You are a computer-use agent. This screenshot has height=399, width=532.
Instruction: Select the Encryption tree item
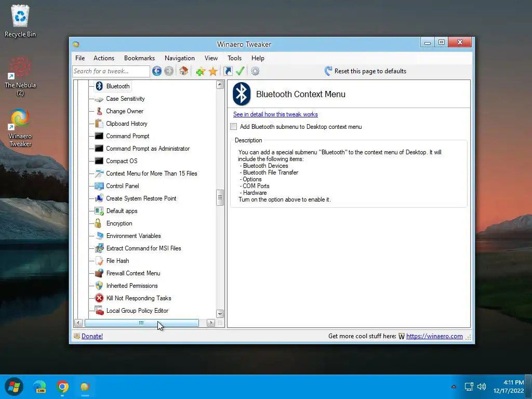click(119, 223)
